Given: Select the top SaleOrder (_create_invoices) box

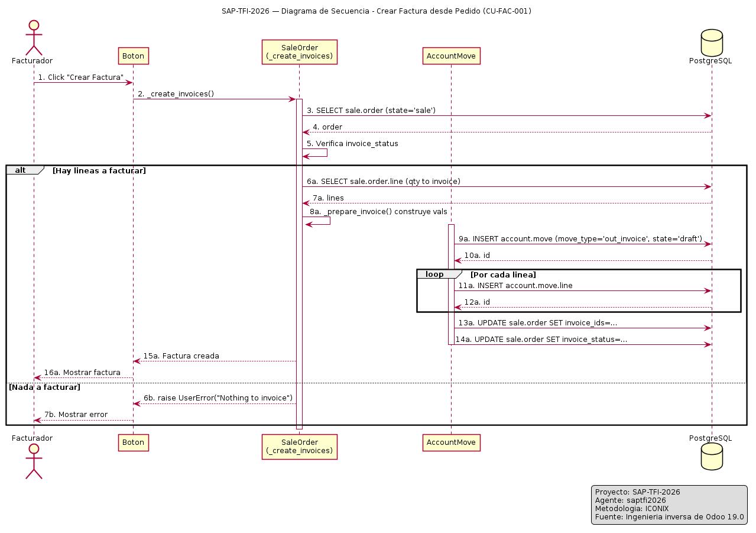Looking at the screenshot, I should (x=299, y=52).
